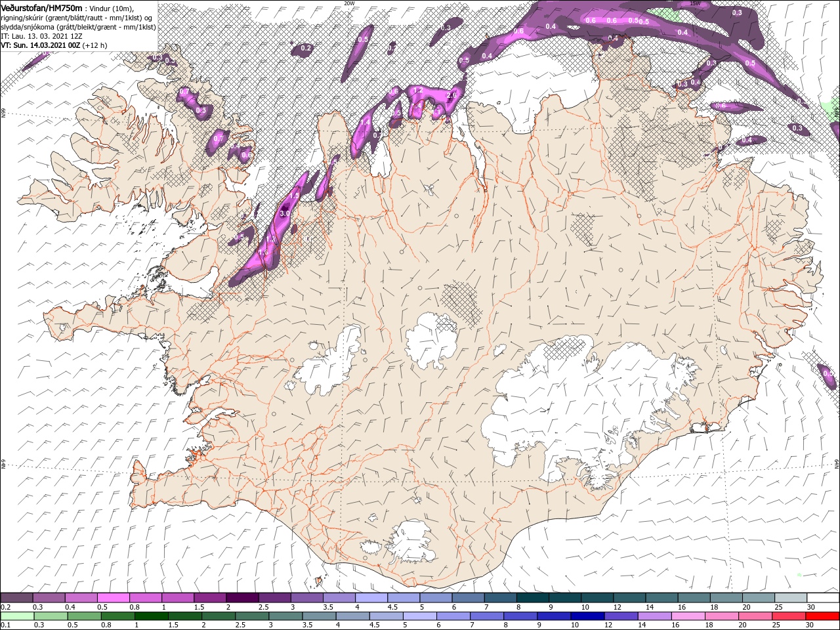The height and width of the screenshot is (630, 840).
Task: Click the 'slydda/snjókoma' legend description line
Action: pos(78,27)
